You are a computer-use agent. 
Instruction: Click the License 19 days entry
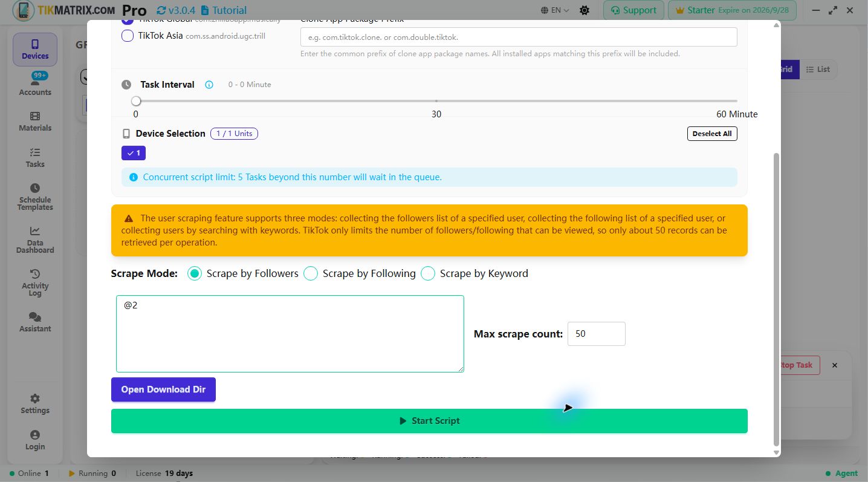click(x=164, y=474)
